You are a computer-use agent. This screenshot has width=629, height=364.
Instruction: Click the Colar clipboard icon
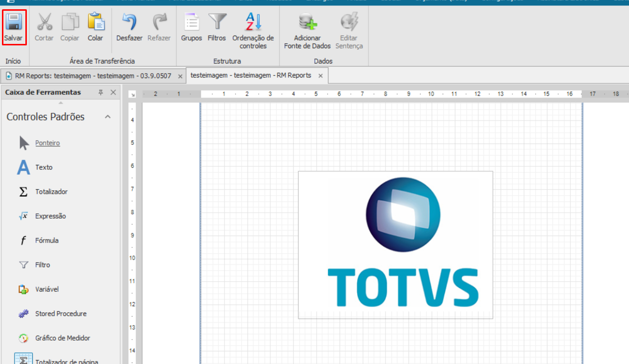96,22
